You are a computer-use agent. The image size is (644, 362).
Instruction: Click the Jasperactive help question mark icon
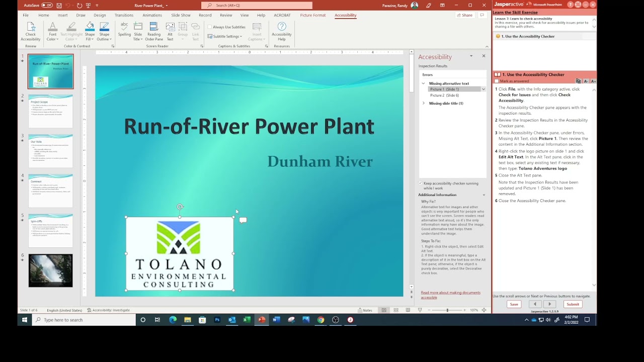571,5
